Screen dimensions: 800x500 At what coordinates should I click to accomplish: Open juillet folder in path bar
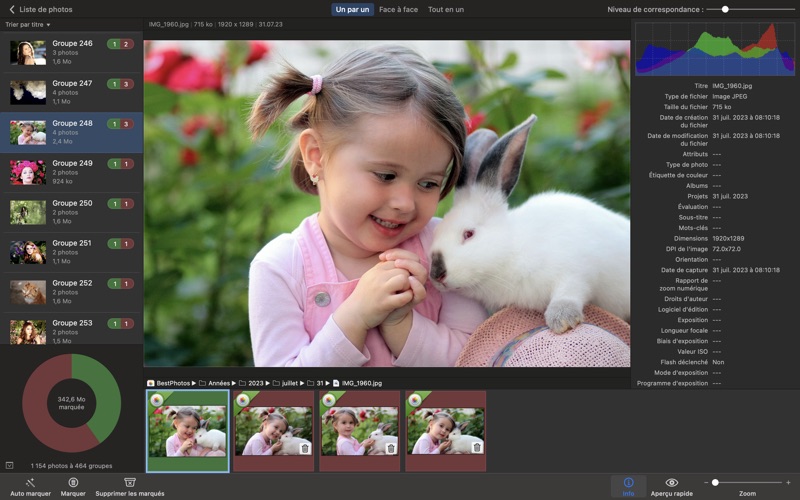286,383
